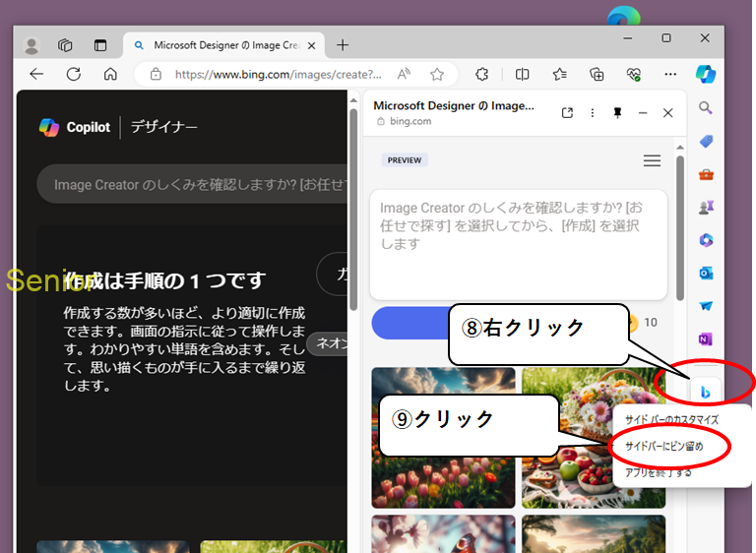The width and height of the screenshot is (756, 553).
Task: View site information lock icon
Action: tap(156, 74)
